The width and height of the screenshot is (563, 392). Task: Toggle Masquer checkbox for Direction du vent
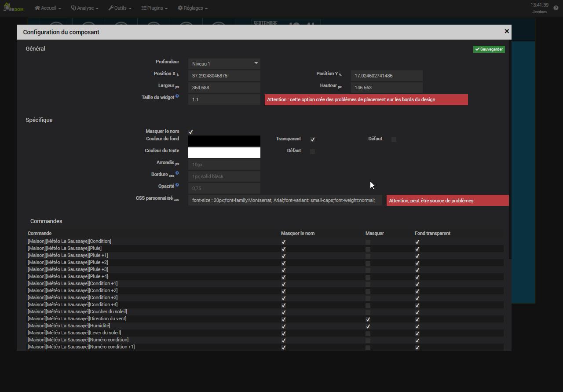tap(368, 319)
